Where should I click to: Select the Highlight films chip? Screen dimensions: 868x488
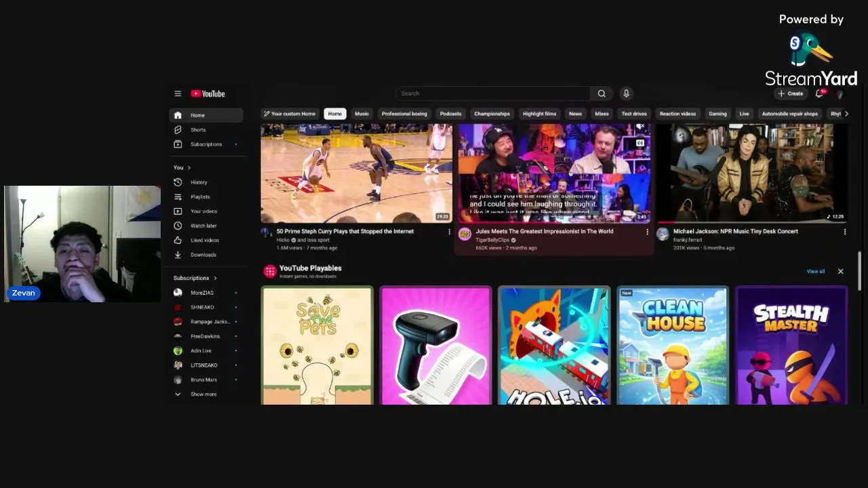pos(539,114)
